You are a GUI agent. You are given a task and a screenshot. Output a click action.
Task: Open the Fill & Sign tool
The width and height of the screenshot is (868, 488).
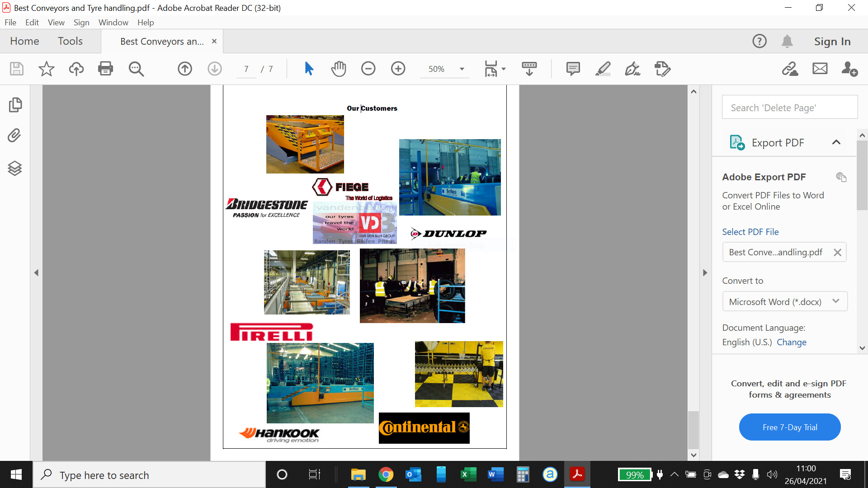(632, 69)
